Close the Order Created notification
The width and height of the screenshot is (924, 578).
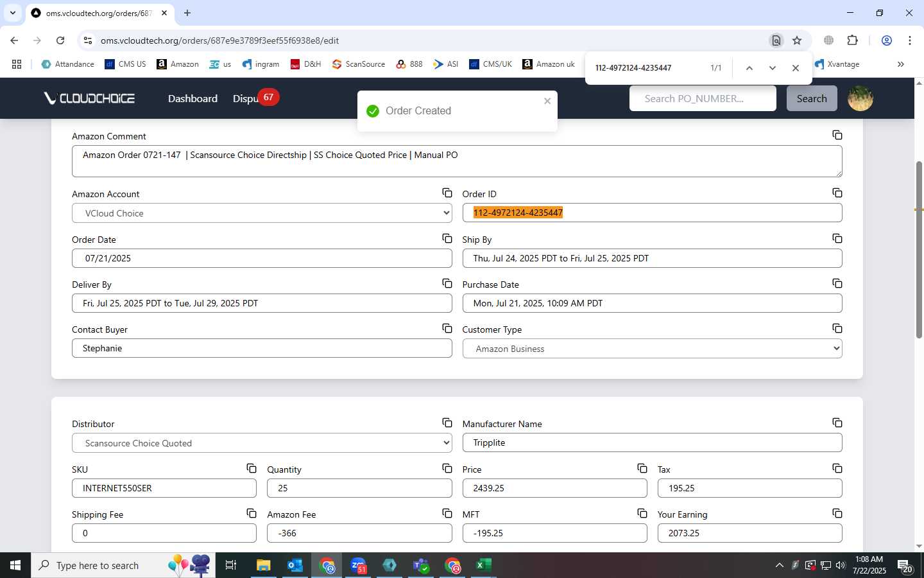547,101
